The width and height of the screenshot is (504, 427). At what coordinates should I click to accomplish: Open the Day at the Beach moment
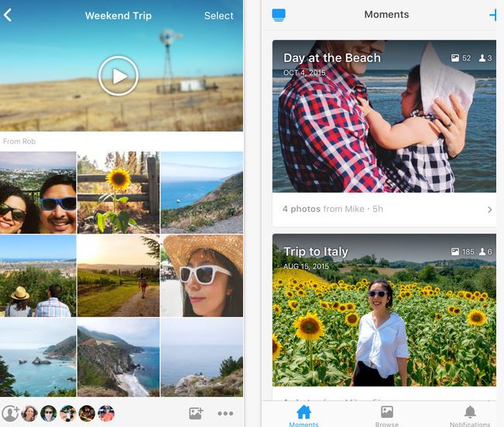tap(384, 116)
